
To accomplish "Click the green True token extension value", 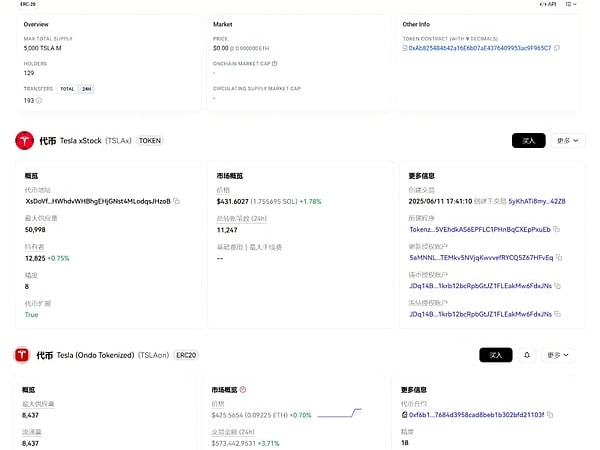I will point(31,315).
